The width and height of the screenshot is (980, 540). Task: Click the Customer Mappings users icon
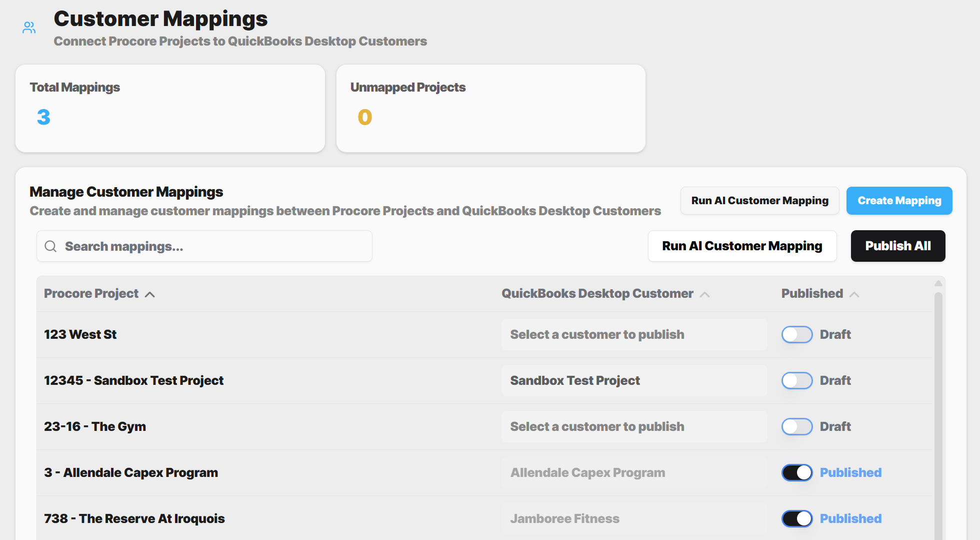[x=29, y=28]
